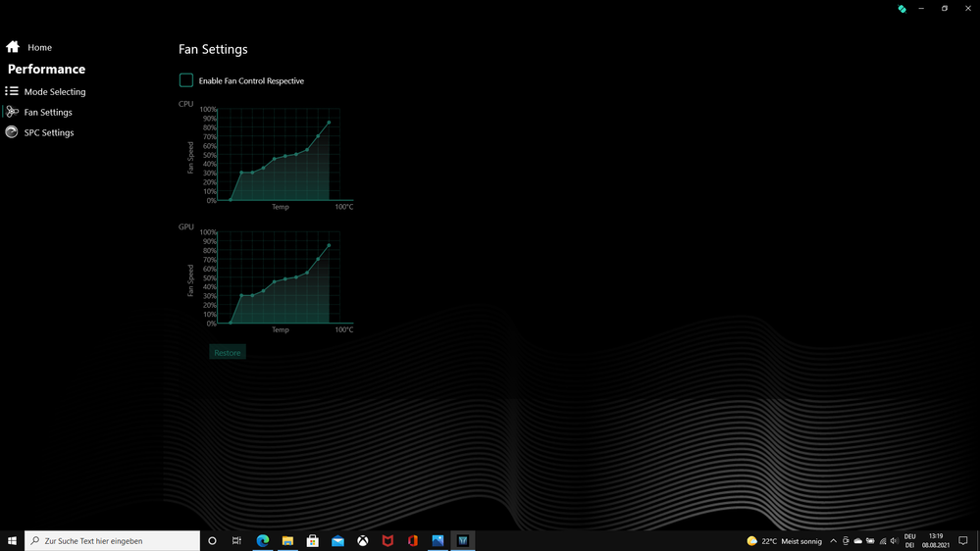Open the Xbox app from the taskbar
Screen dimensions: 980x551
(363, 540)
